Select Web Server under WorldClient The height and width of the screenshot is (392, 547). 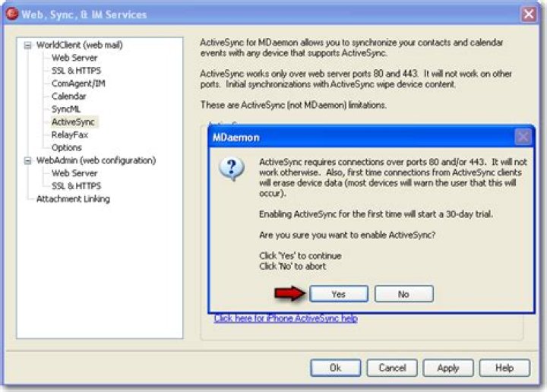tap(74, 58)
